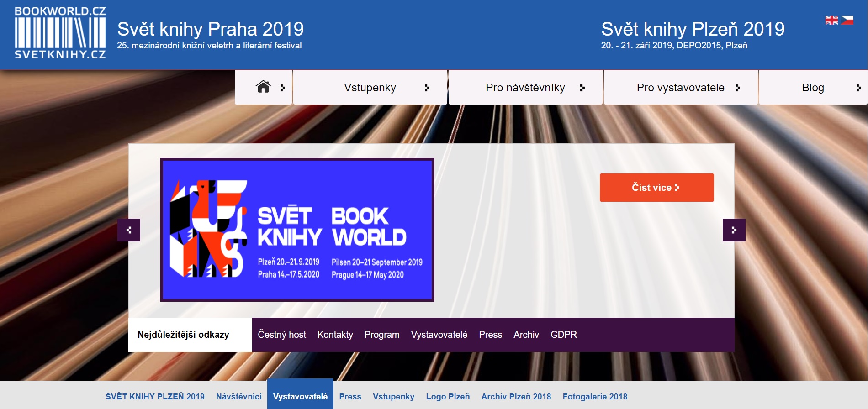Click the 25. mezinárodní knižní veletrh subtitle
The image size is (868, 409).
pyautogui.click(x=209, y=46)
